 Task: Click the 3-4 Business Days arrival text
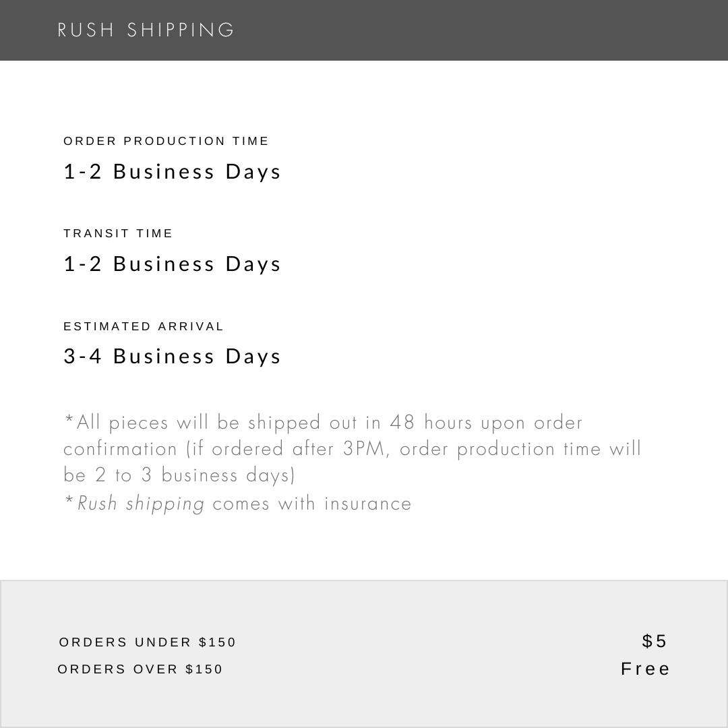(172, 357)
